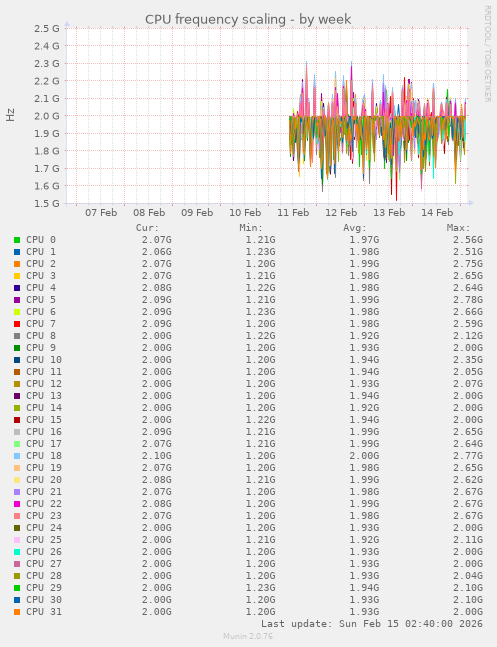
Task: Click the '2.5 G' y-axis label
Action: point(47,28)
